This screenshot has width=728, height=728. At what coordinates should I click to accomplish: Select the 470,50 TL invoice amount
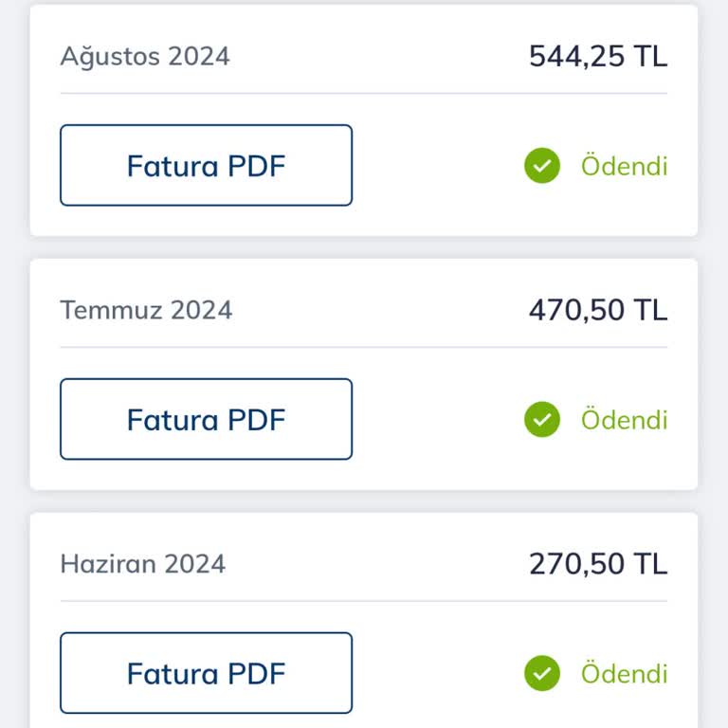598,310
